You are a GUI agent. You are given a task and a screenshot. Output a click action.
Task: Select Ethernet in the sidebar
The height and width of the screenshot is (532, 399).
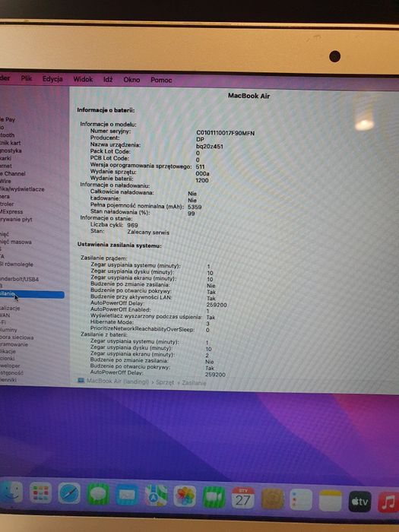click(6, 166)
